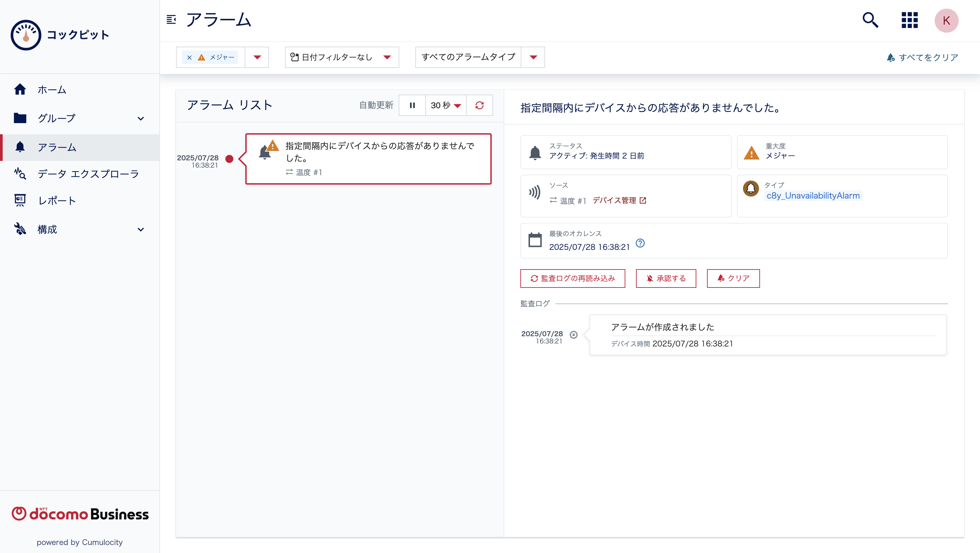The image size is (980, 553).
Task: Open user avatar K menu
Action: click(946, 21)
